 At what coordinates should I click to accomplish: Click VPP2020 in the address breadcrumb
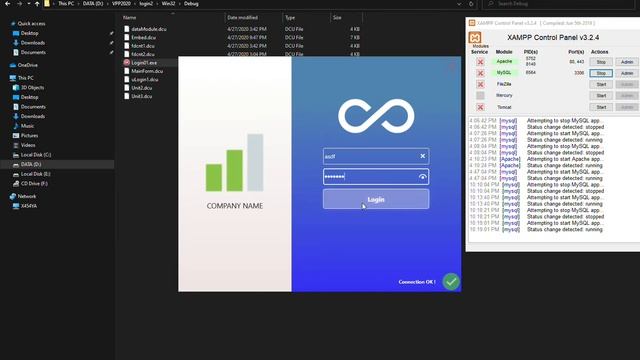(x=121, y=4)
